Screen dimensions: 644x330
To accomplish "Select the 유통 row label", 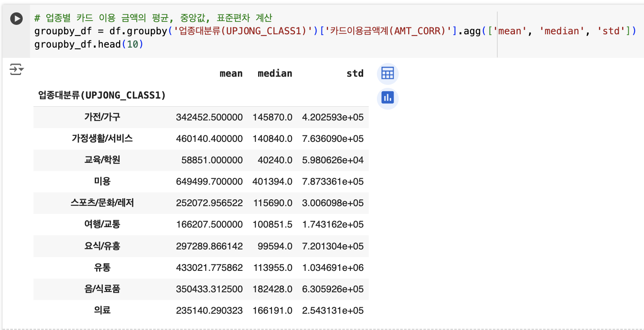I will (x=102, y=267).
